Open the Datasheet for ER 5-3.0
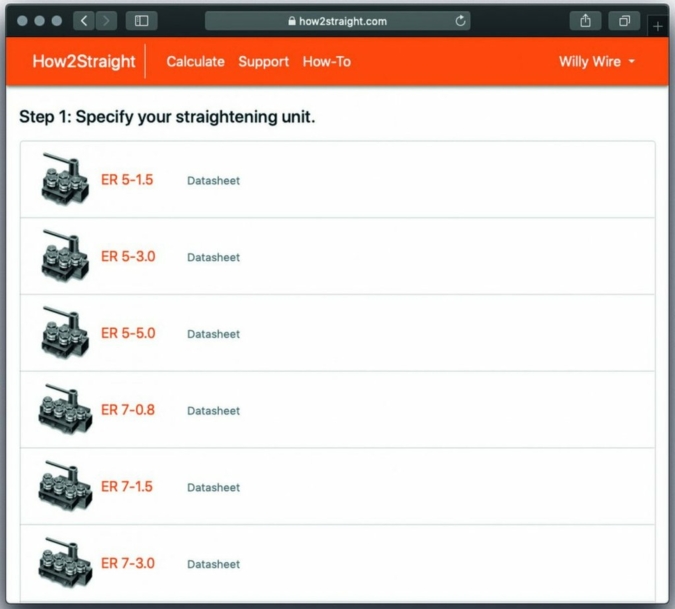 tap(214, 257)
